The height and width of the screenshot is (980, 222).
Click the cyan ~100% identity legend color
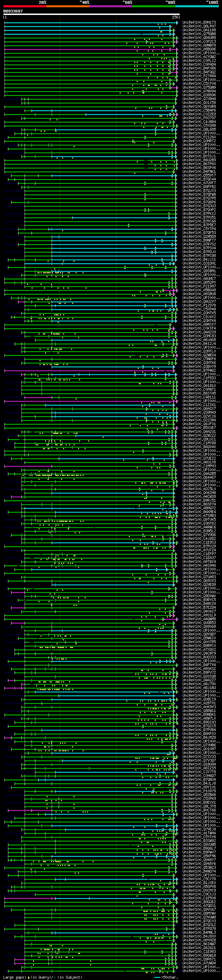[197, 6]
